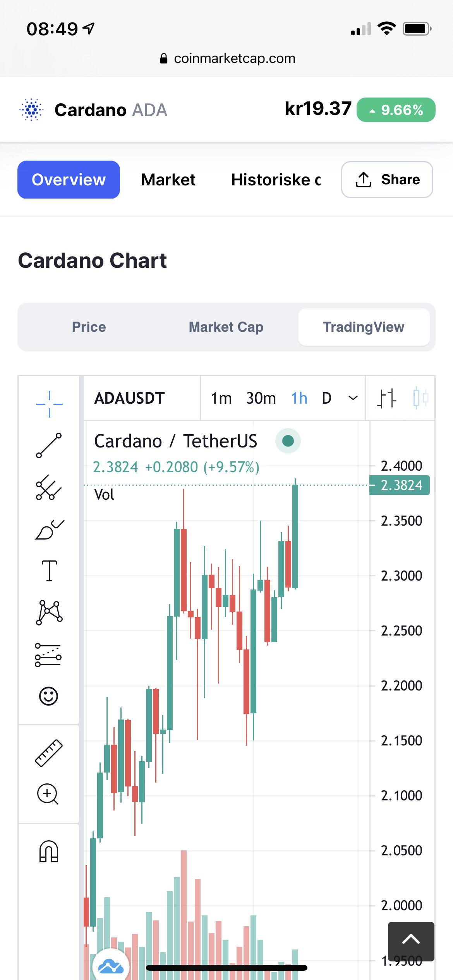Switch to the Market tab

168,180
